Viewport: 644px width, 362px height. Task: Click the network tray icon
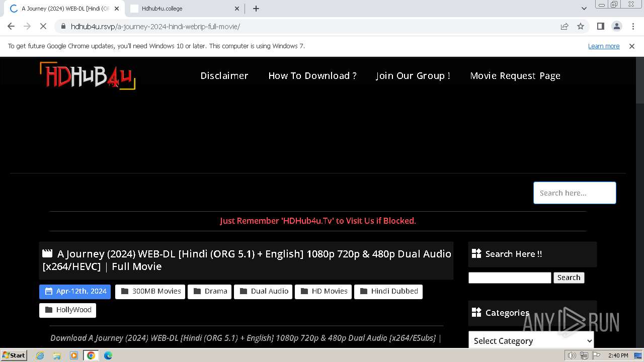584,355
